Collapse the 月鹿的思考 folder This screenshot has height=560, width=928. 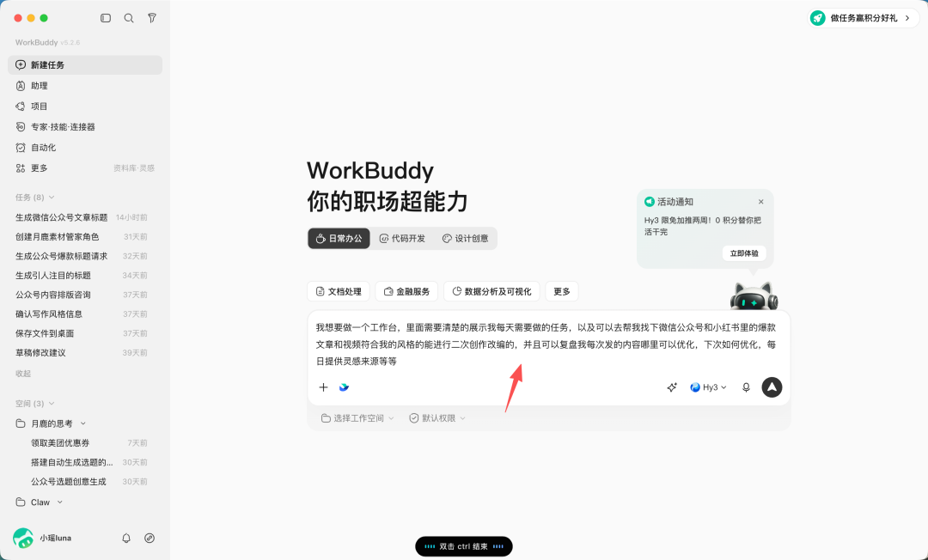(82, 424)
